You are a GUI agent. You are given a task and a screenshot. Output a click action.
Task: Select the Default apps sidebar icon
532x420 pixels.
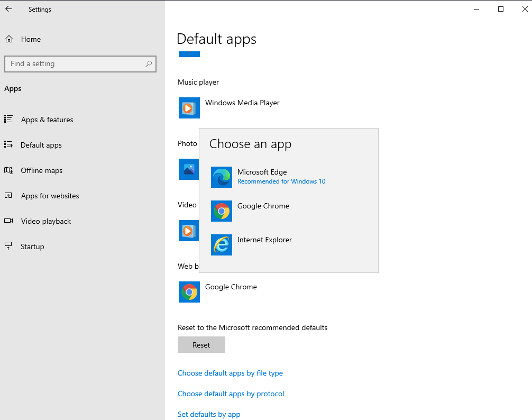(8, 144)
